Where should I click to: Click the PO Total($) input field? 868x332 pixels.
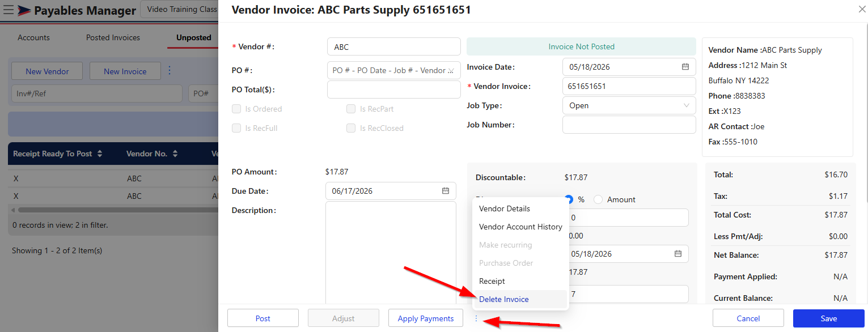click(x=394, y=90)
